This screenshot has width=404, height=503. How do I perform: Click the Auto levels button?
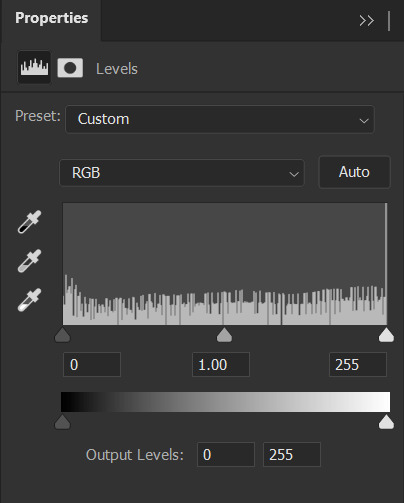(354, 172)
